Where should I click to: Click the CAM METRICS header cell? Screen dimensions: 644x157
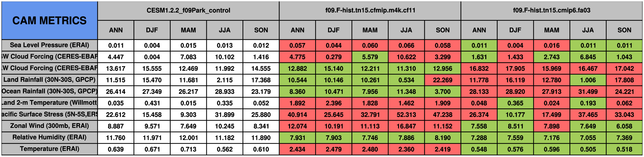50,21
